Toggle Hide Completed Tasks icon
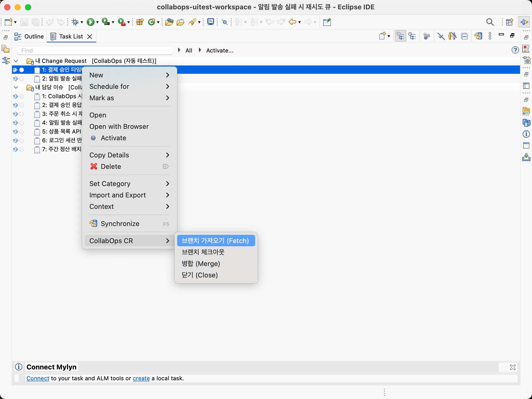 441,36
